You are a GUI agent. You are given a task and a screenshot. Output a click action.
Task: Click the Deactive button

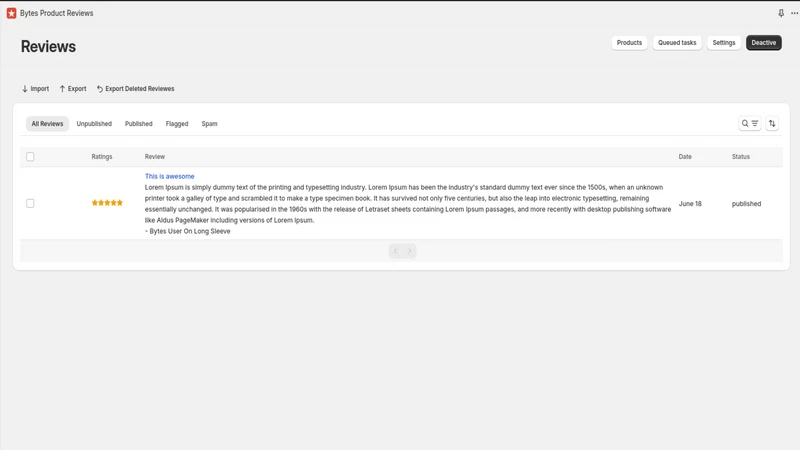(763, 43)
